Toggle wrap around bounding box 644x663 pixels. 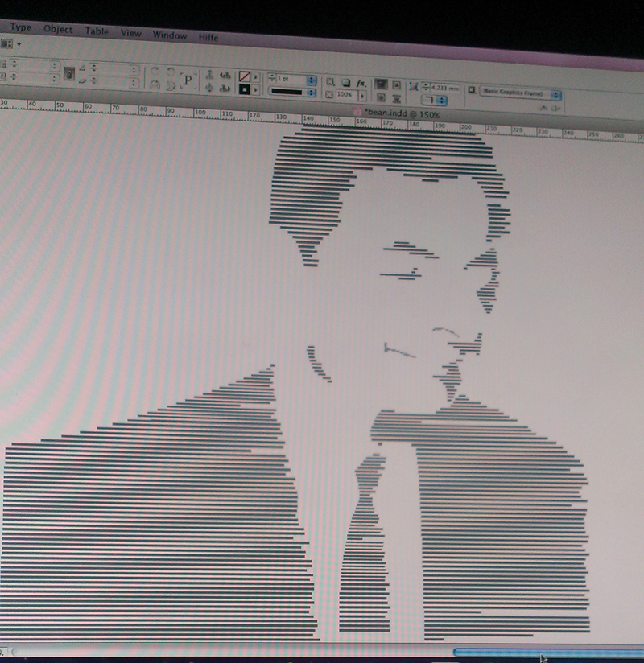point(397,85)
